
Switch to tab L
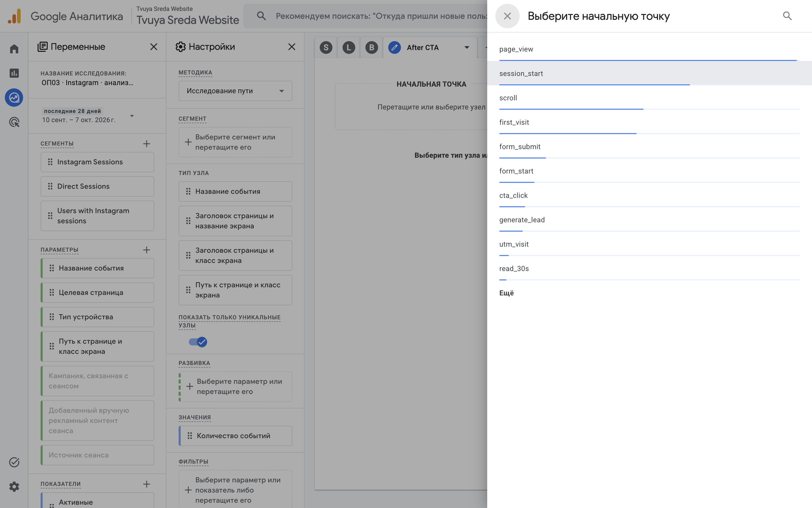(349, 47)
